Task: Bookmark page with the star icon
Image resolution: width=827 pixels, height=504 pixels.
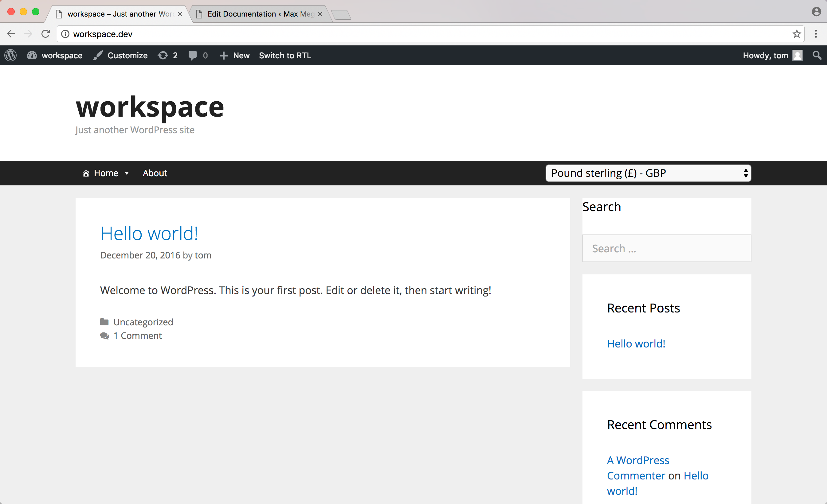Action: pos(797,34)
